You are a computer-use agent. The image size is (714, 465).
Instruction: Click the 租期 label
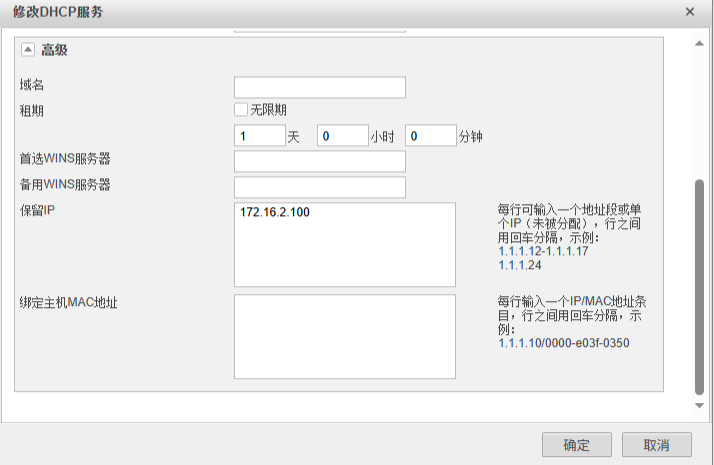point(31,111)
